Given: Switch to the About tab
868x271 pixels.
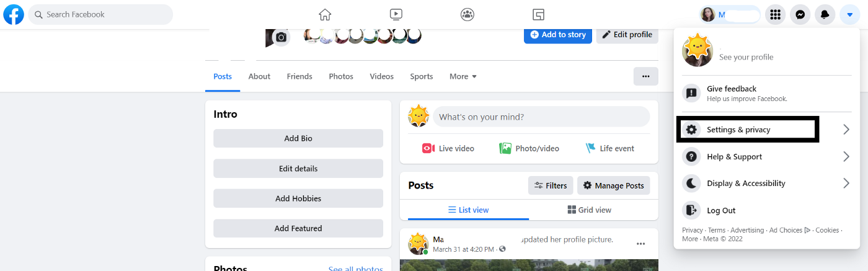Looking at the screenshot, I should [259, 76].
